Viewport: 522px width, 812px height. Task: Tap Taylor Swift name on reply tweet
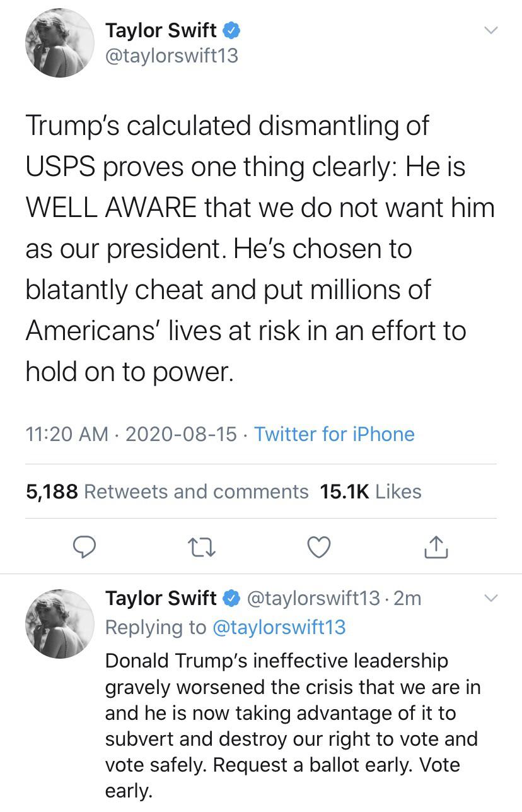(161, 597)
